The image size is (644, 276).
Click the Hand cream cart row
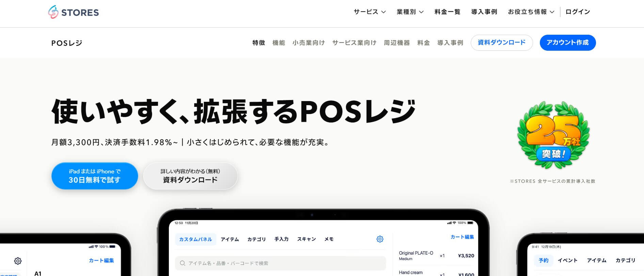point(436,273)
